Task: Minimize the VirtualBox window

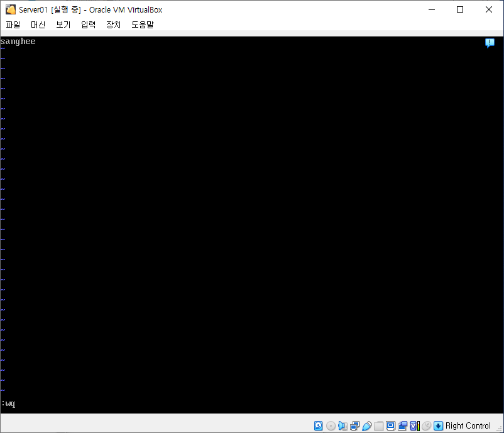Action: pyautogui.click(x=432, y=9)
